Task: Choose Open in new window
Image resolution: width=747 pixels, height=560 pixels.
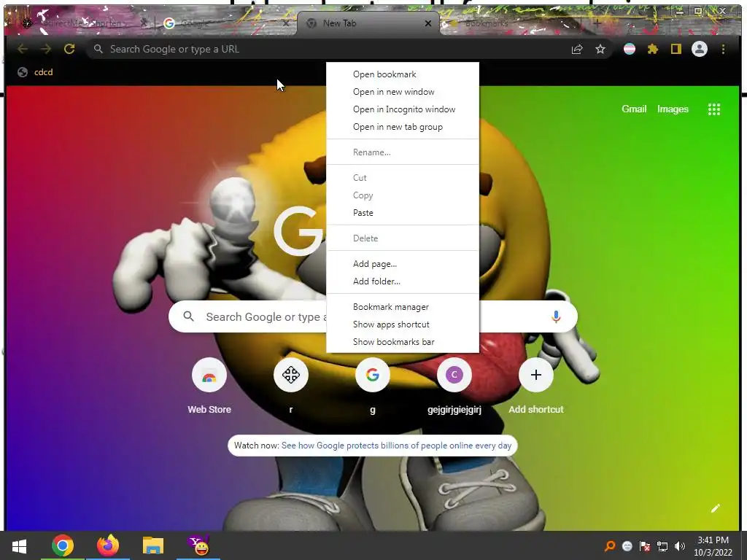Action: 403,92
